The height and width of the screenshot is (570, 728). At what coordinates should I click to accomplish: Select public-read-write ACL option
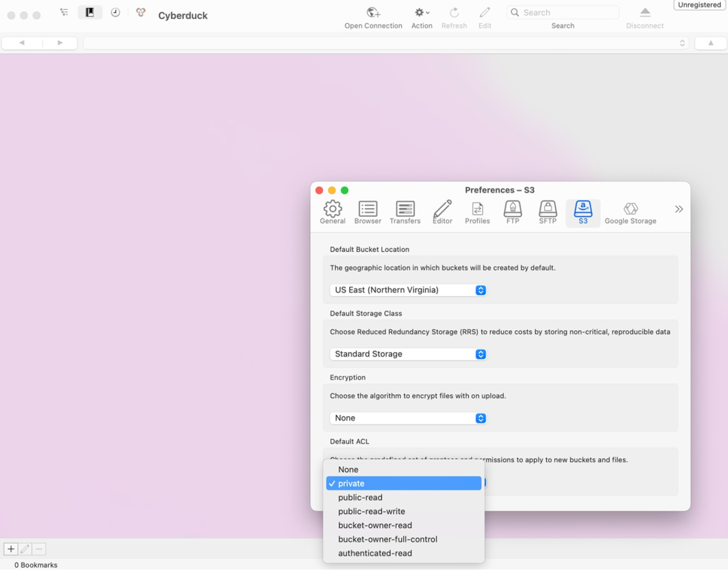pos(403,511)
